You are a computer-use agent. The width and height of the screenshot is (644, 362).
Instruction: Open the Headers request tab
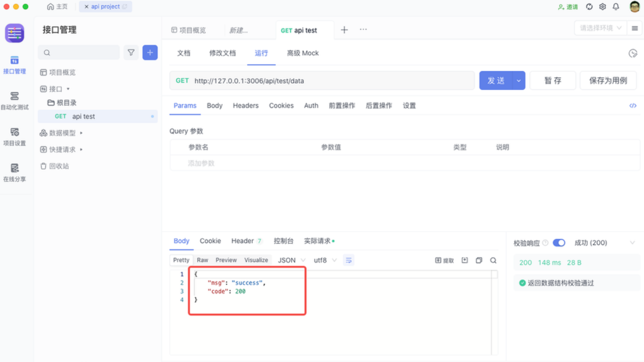(x=246, y=106)
